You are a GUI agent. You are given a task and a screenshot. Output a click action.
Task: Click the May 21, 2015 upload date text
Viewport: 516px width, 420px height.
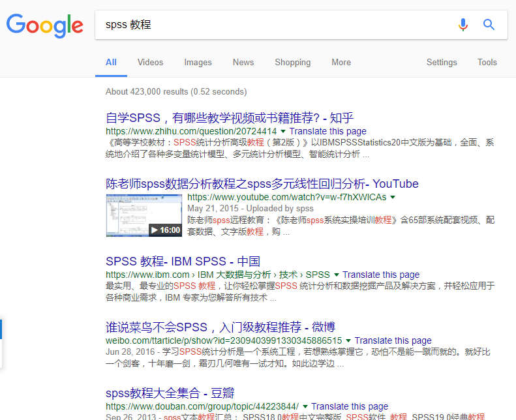pyautogui.click(x=213, y=209)
